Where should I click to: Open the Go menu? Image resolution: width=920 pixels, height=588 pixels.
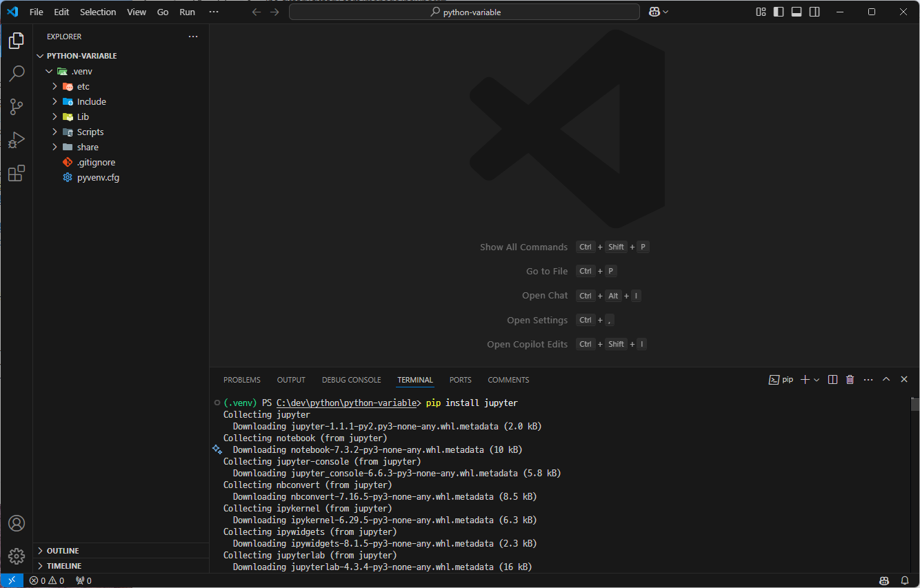click(163, 12)
